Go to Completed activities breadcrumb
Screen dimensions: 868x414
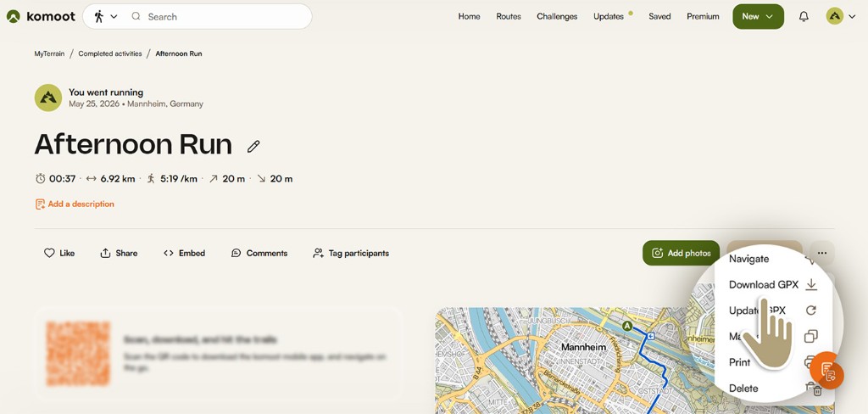[x=110, y=53]
